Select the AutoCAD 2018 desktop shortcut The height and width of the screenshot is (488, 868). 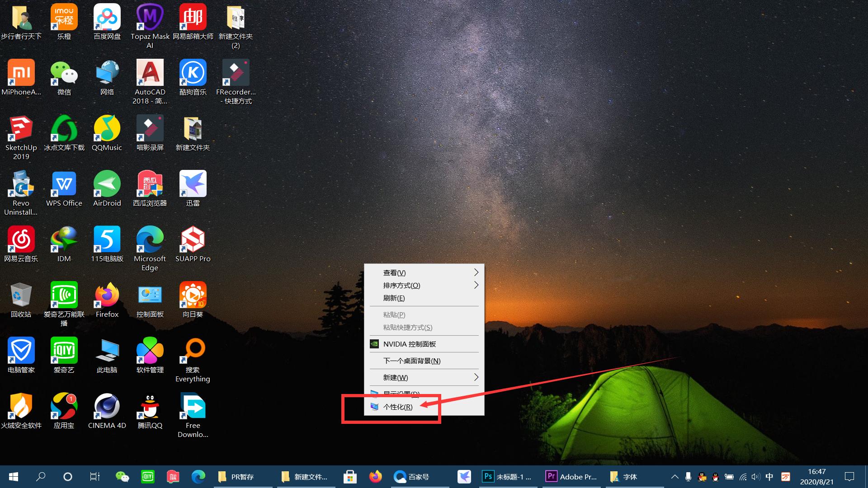click(150, 73)
